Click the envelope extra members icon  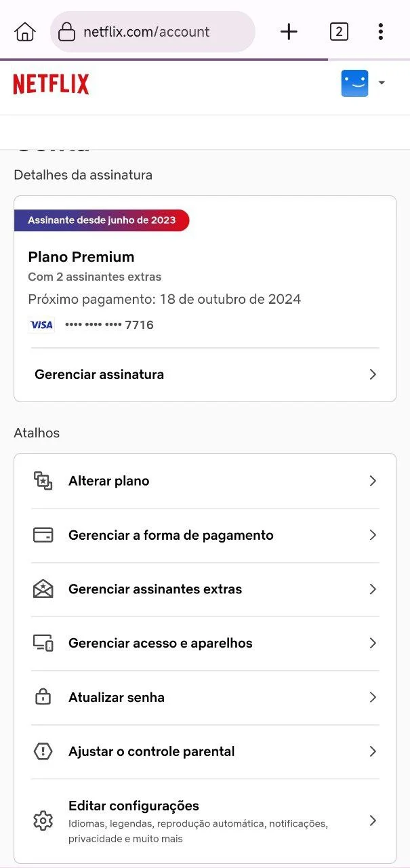pyautogui.click(x=43, y=589)
